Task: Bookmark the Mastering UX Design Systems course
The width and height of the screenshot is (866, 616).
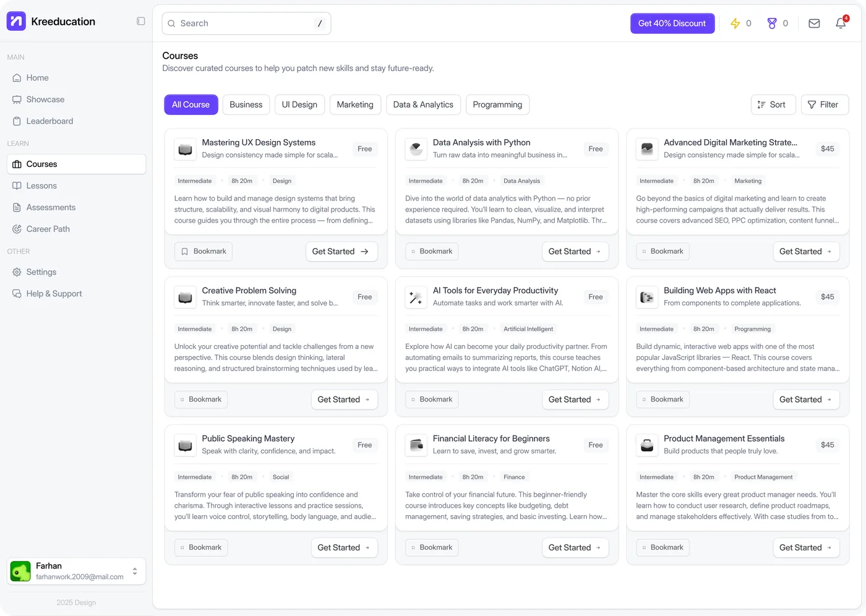Action: click(x=204, y=252)
